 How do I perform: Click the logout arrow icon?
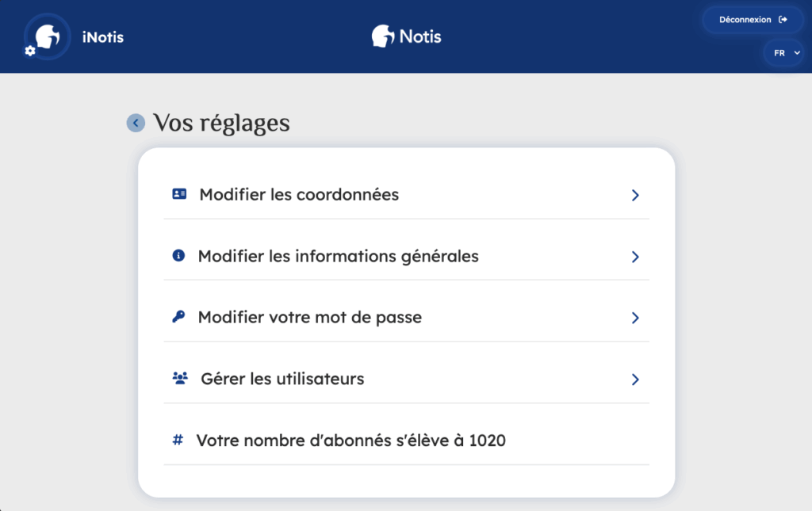pyautogui.click(x=783, y=20)
